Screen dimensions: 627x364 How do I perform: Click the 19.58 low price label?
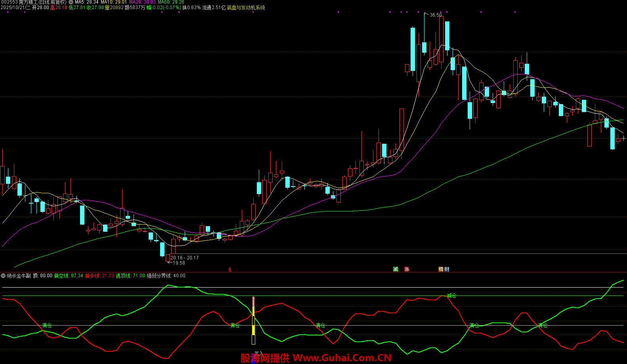pyautogui.click(x=178, y=263)
